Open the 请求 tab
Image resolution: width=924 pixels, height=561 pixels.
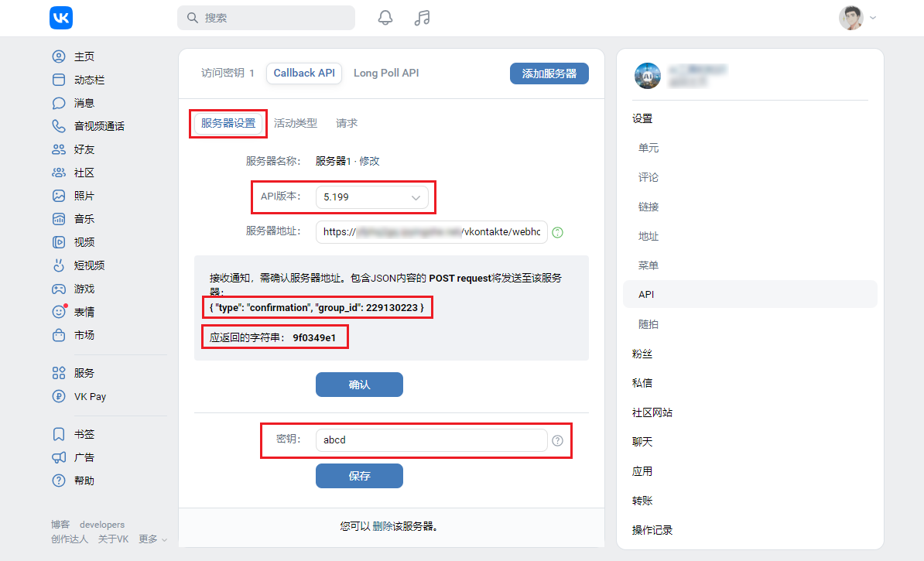click(347, 123)
